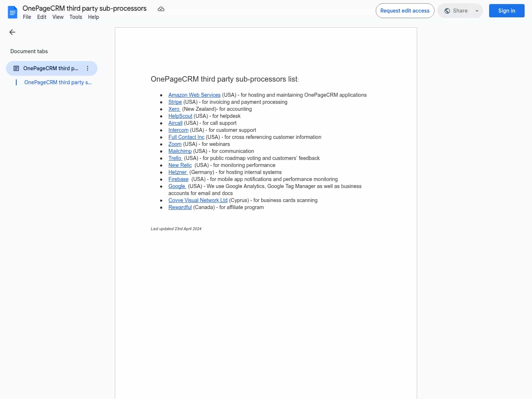Open the View menu
Viewport: 532px width, 399px height.
coord(58,17)
